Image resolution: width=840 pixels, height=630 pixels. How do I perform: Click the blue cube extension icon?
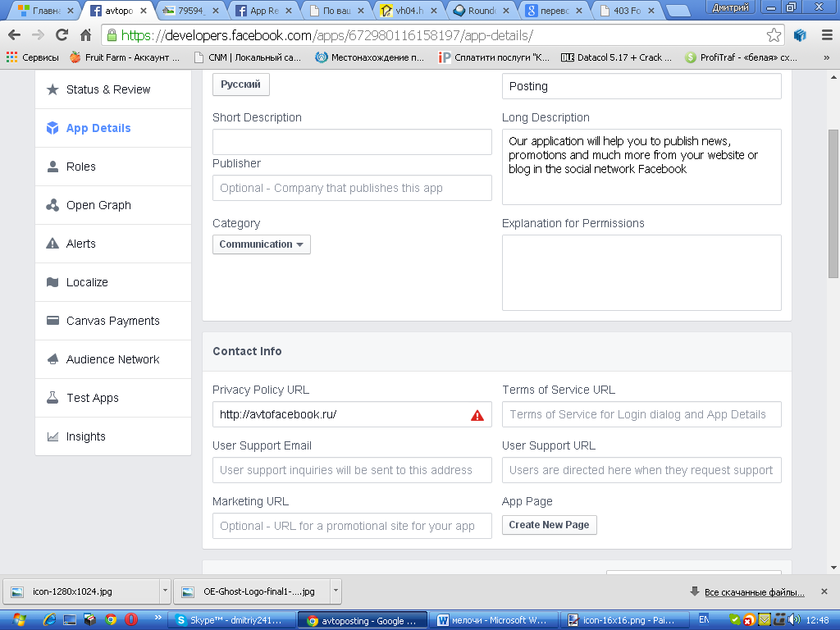(x=800, y=35)
